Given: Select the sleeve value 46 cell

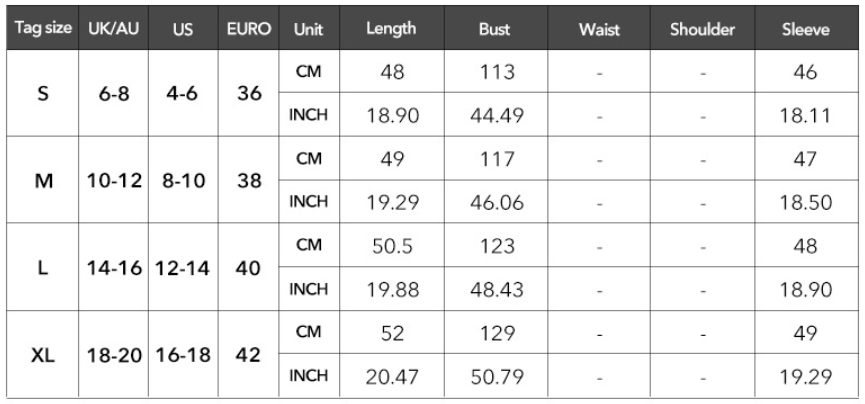Looking at the screenshot, I should [x=806, y=71].
